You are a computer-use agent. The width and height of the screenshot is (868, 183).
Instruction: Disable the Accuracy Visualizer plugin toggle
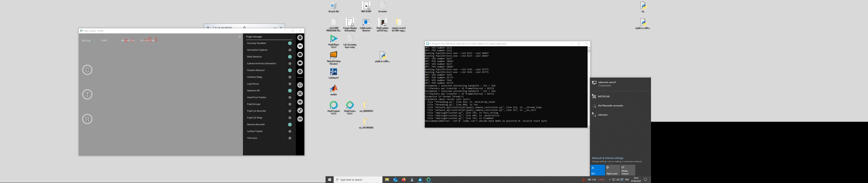point(289,43)
